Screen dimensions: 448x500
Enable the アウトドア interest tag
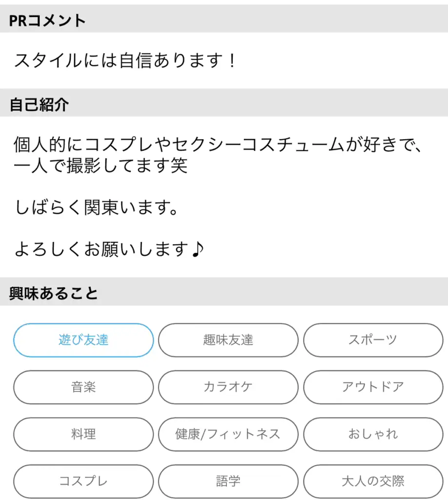coord(373,387)
